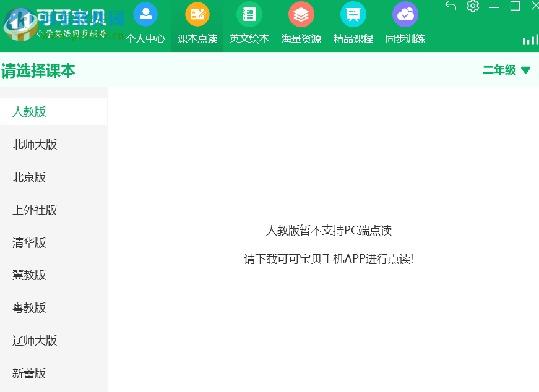The width and height of the screenshot is (539, 392).
Task: Click the signal strength bars indicator
Action: [530, 39]
